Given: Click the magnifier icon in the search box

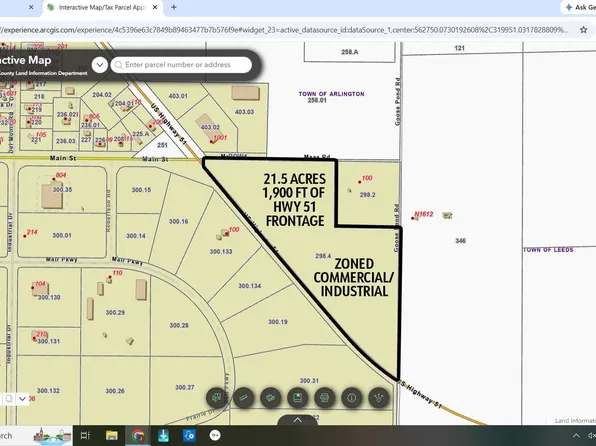Looking at the screenshot, I should coord(119,65).
